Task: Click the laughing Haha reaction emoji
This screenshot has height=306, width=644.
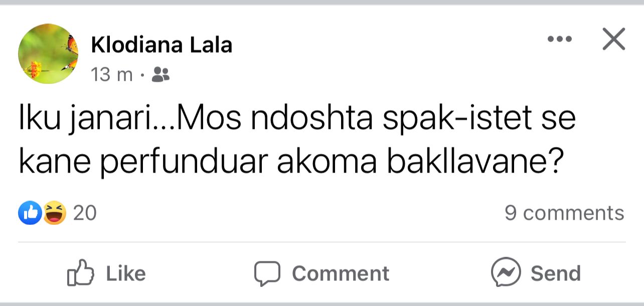Action: (54, 213)
